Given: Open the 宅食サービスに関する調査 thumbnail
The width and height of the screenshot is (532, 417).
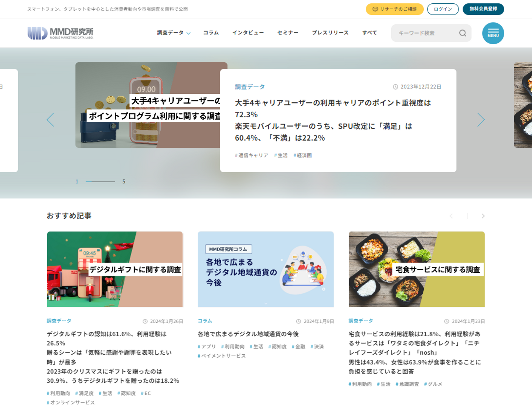Looking at the screenshot, I should 417,269.
